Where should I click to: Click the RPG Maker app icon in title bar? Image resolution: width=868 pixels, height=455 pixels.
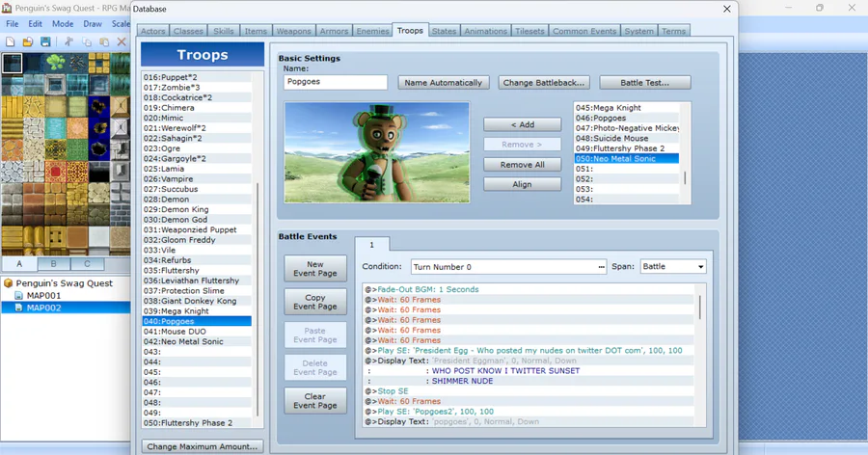pos(7,8)
